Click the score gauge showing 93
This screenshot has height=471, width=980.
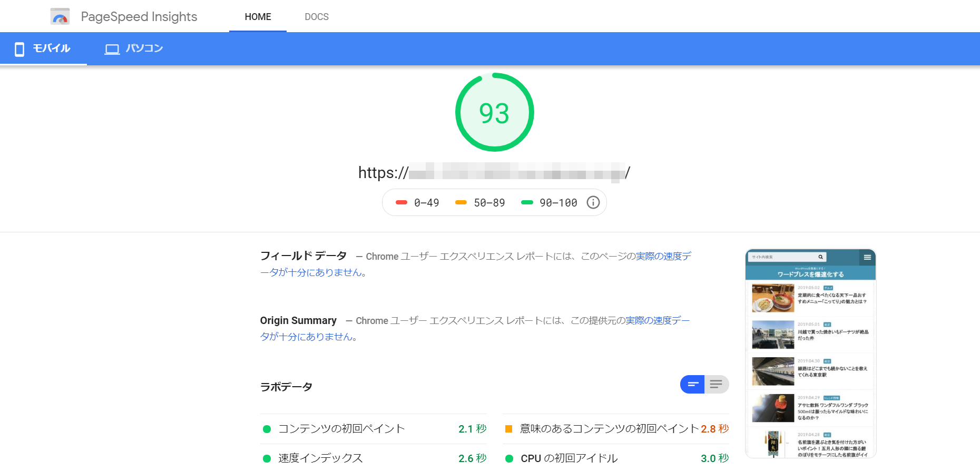pyautogui.click(x=494, y=112)
